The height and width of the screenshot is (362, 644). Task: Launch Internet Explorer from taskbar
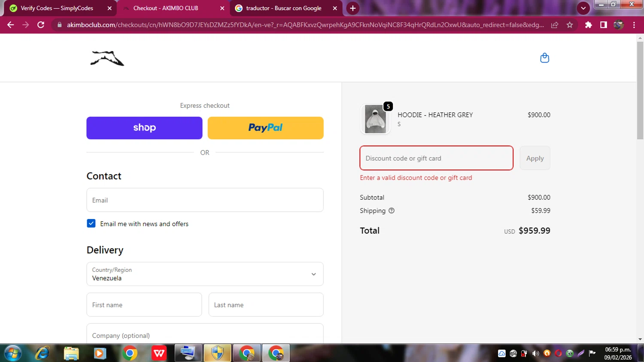point(42,353)
